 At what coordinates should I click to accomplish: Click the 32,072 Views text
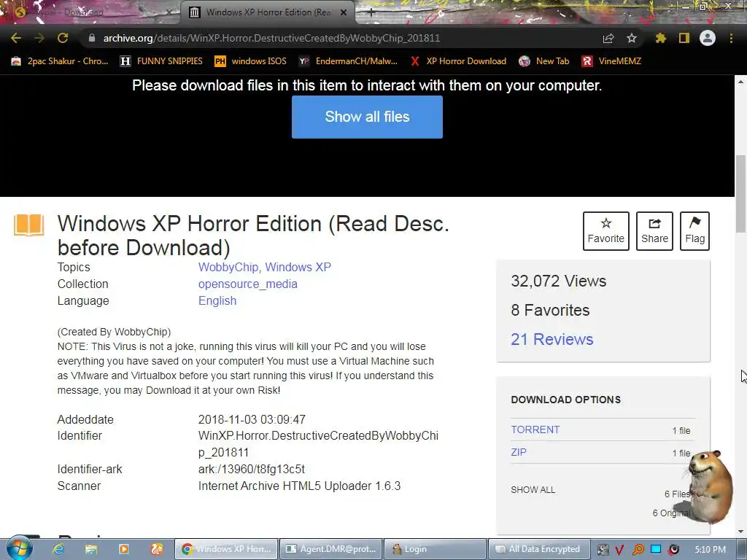pyautogui.click(x=558, y=281)
